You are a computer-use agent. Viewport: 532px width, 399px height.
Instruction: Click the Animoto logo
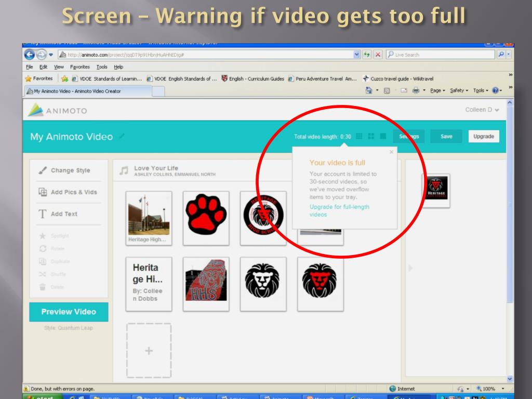[x=57, y=110]
